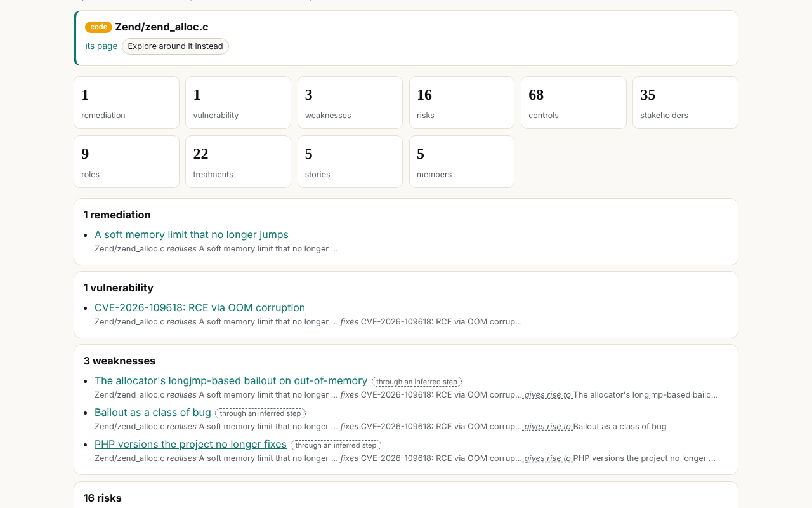Open the '5 members' stat card
The height and width of the screenshot is (508, 812).
(x=462, y=162)
